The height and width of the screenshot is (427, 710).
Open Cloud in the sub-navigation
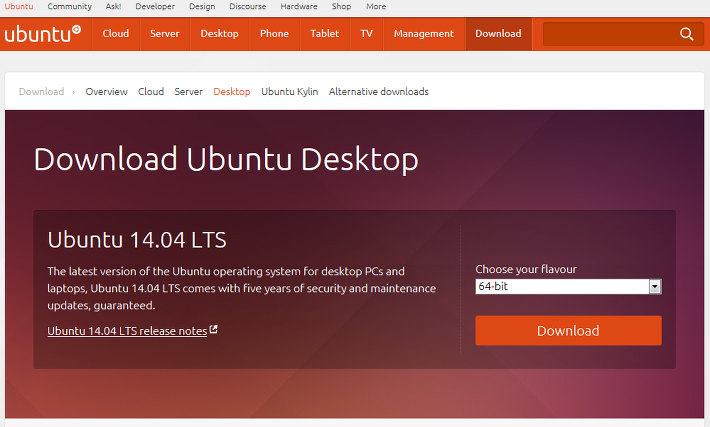point(151,92)
